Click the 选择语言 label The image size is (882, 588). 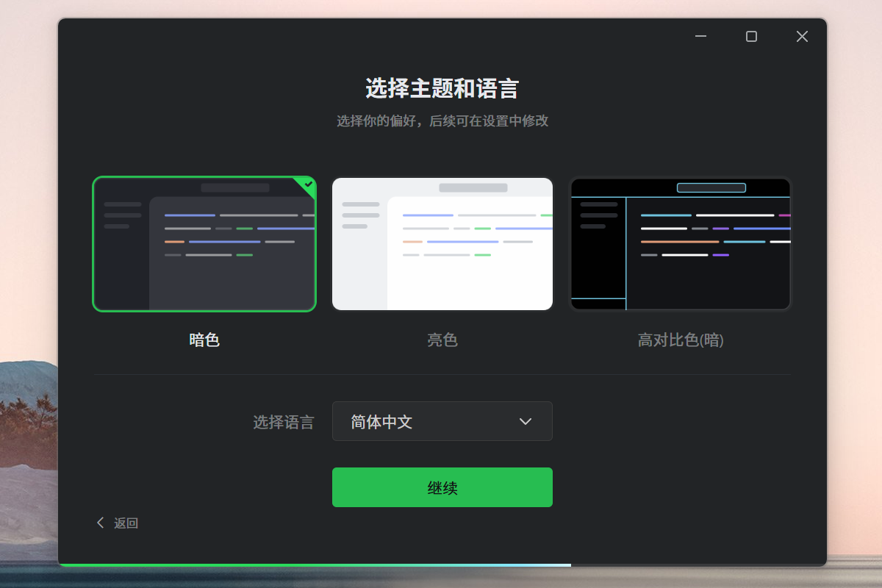(x=284, y=422)
